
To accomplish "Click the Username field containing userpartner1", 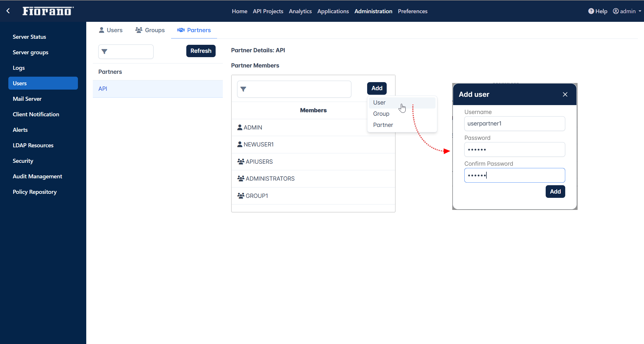I will pos(515,123).
